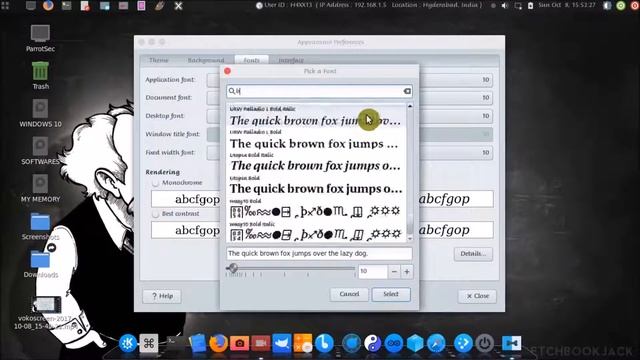This screenshot has height=360, width=640.
Task: Click Cancel in the Pick a Font dialog
Action: pyautogui.click(x=349, y=294)
